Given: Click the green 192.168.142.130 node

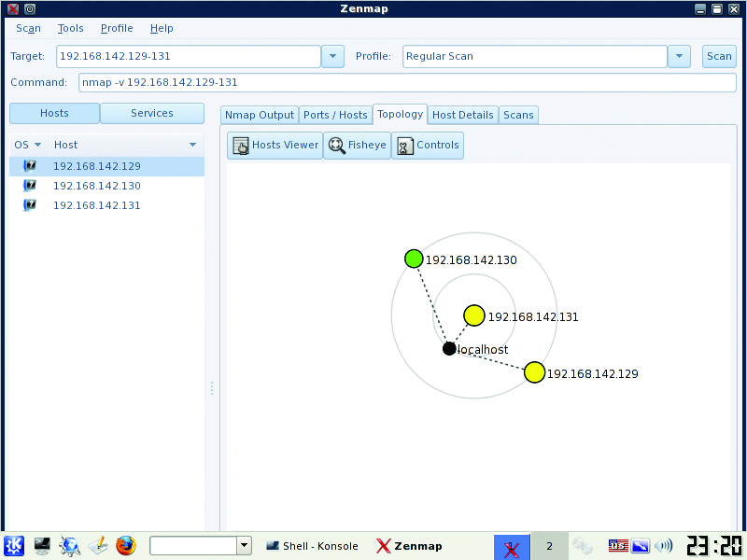Looking at the screenshot, I should [x=414, y=259].
